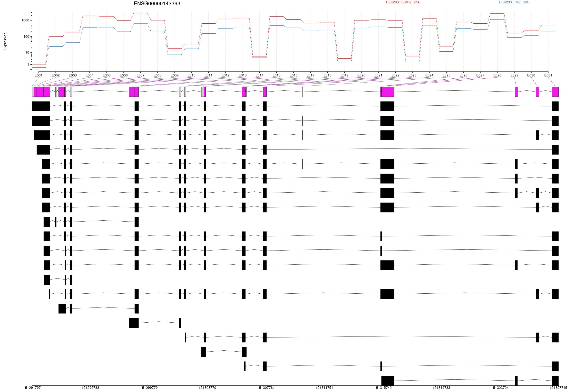Screen dimensions: 585x392
Task: Click the y-axis tick value 100
Action: tap(26, 37)
